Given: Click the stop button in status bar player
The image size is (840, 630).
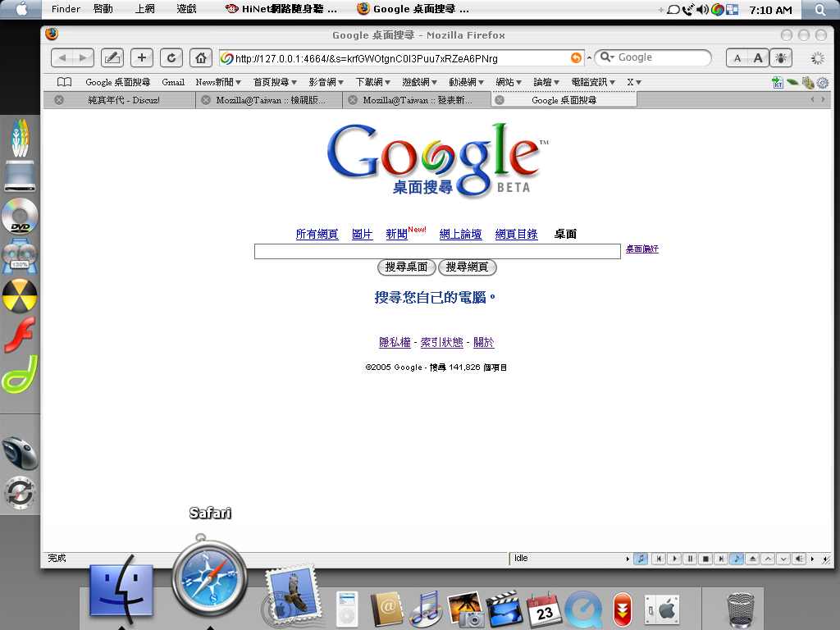Looking at the screenshot, I should [x=705, y=559].
